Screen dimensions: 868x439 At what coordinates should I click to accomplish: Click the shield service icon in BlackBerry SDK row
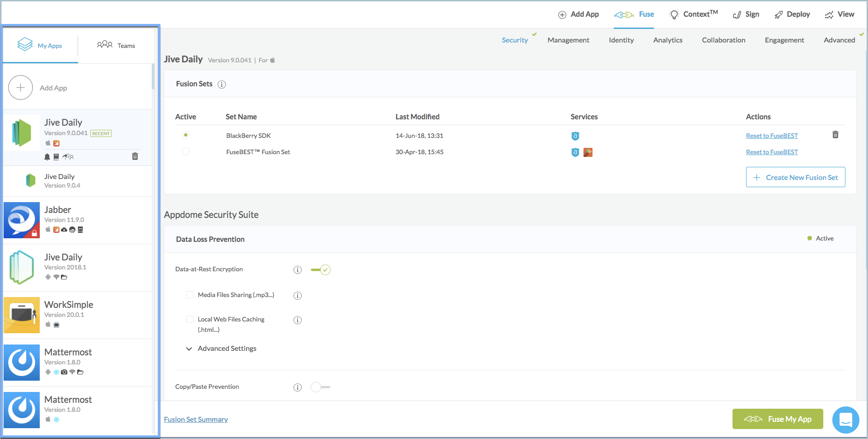point(575,136)
